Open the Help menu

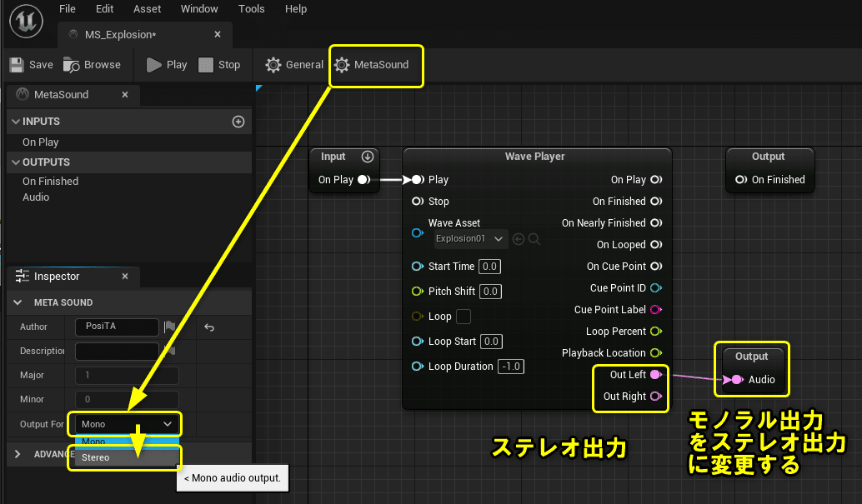[x=296, y=9]
